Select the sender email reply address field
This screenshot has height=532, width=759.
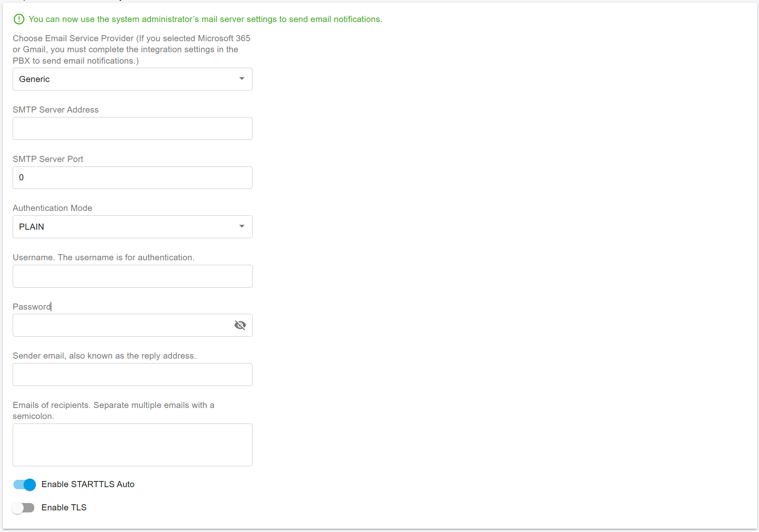click(132, 375)
